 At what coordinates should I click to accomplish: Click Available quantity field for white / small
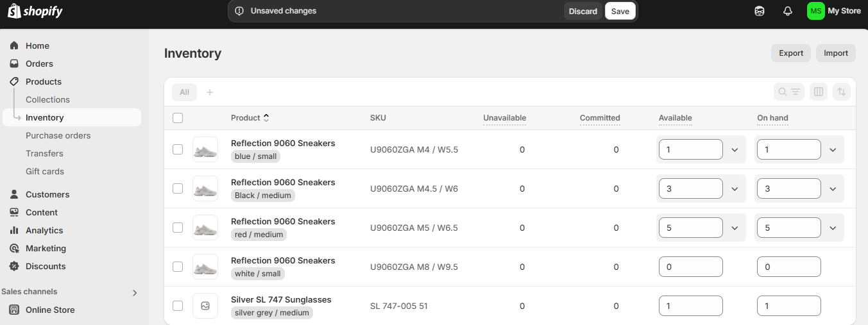[x=690, y=267]
